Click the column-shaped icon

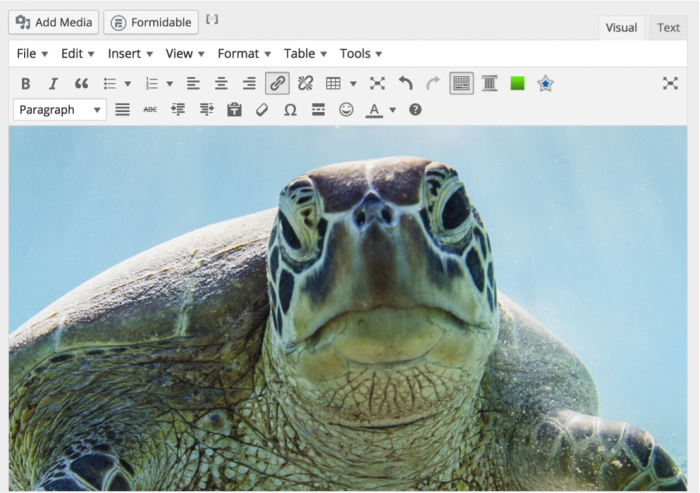pos(490,84)
